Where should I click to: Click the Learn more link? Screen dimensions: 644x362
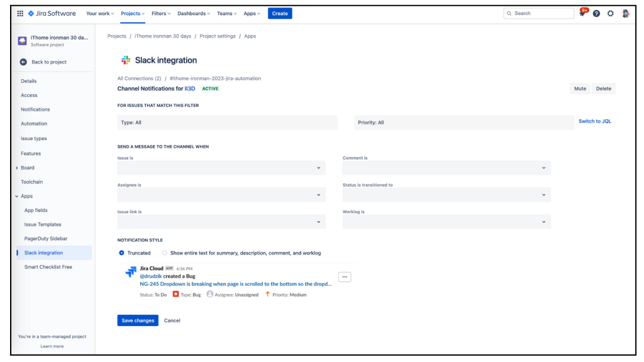[52, 346]
